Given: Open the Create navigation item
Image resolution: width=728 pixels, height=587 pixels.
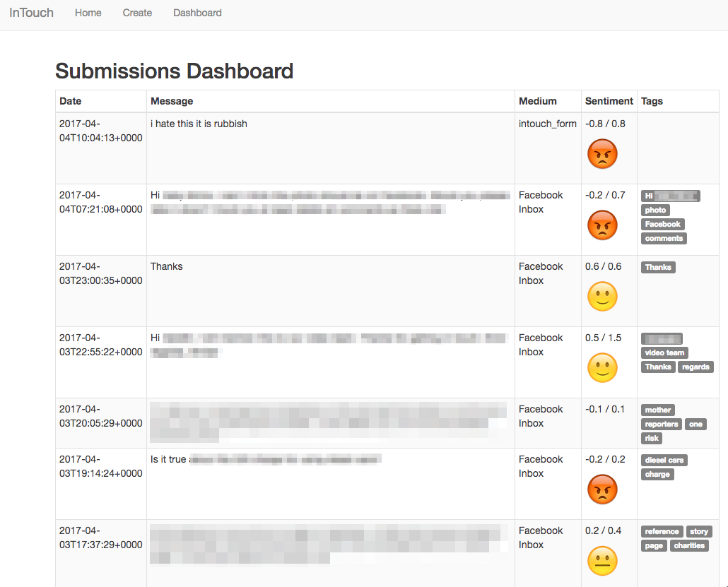Looking at the screenshot, I should click(x=137, y=13).
